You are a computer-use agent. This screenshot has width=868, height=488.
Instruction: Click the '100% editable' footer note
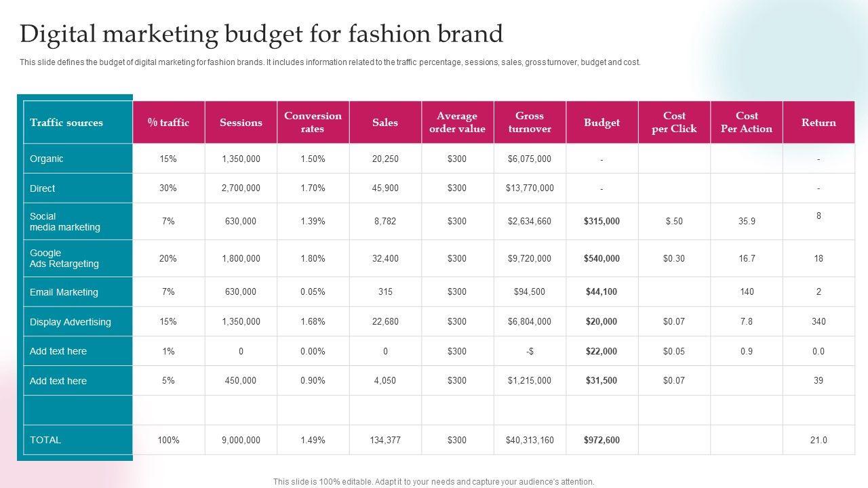434,482
